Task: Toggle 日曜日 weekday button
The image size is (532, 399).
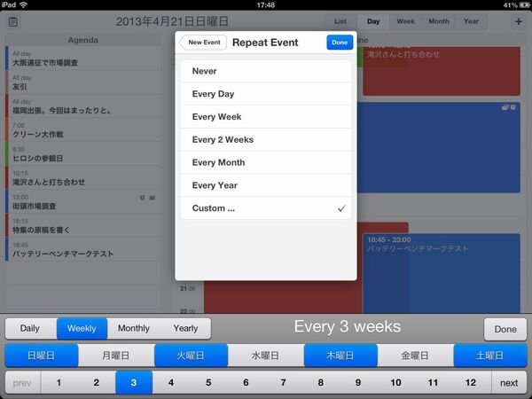Action: [x=42, y=356]
